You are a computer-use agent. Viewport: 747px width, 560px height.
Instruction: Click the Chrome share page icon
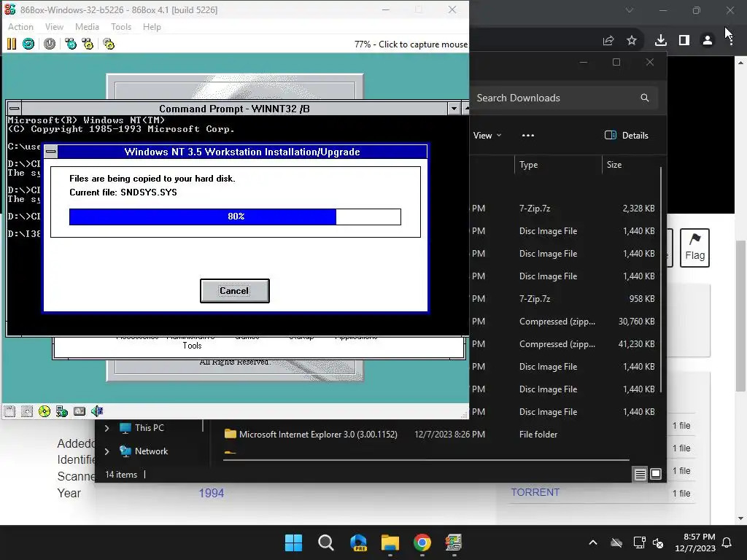[x=608, y=41]
